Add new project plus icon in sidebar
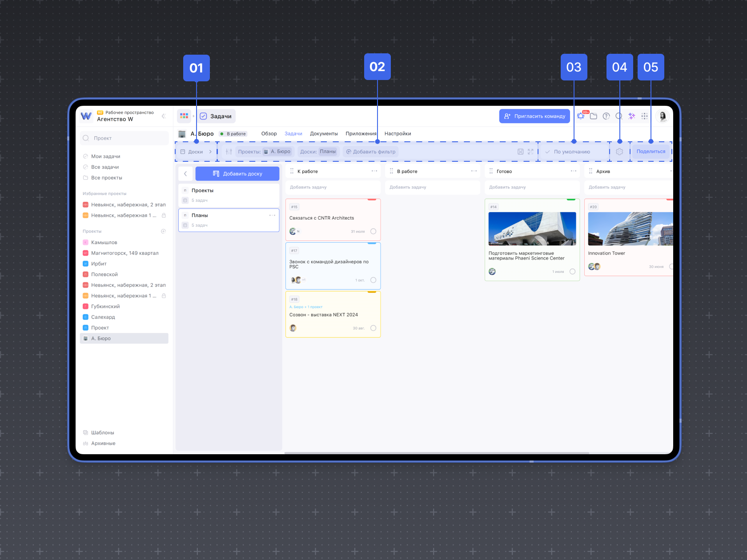 [x=163, y=231]
